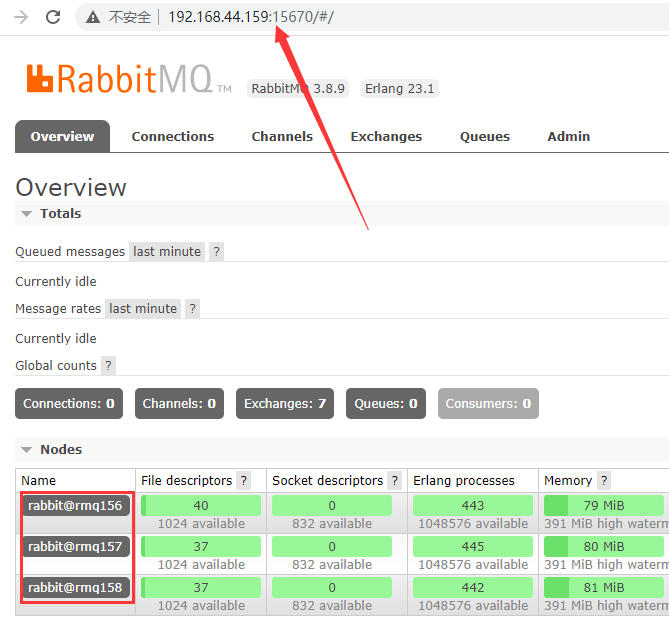Click memory value 80 MiB for rmq157
The height and width of the screenshot is (619, 669).
pyautogui.click(x=604, y=546)
